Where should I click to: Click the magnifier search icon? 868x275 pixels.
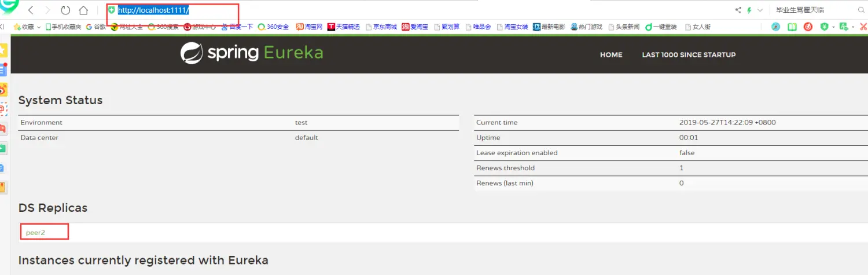pyautogui.click(x=861, y=10)
